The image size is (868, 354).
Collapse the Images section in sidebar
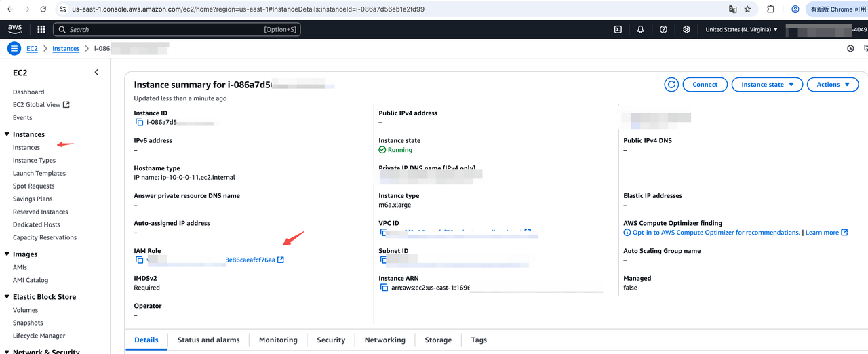(x=7, y=254)
